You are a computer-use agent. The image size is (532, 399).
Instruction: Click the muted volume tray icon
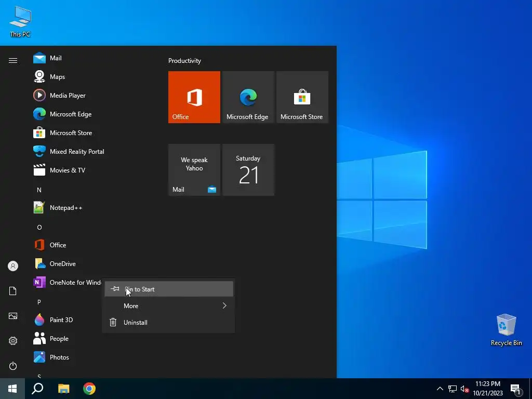(464, 389)
